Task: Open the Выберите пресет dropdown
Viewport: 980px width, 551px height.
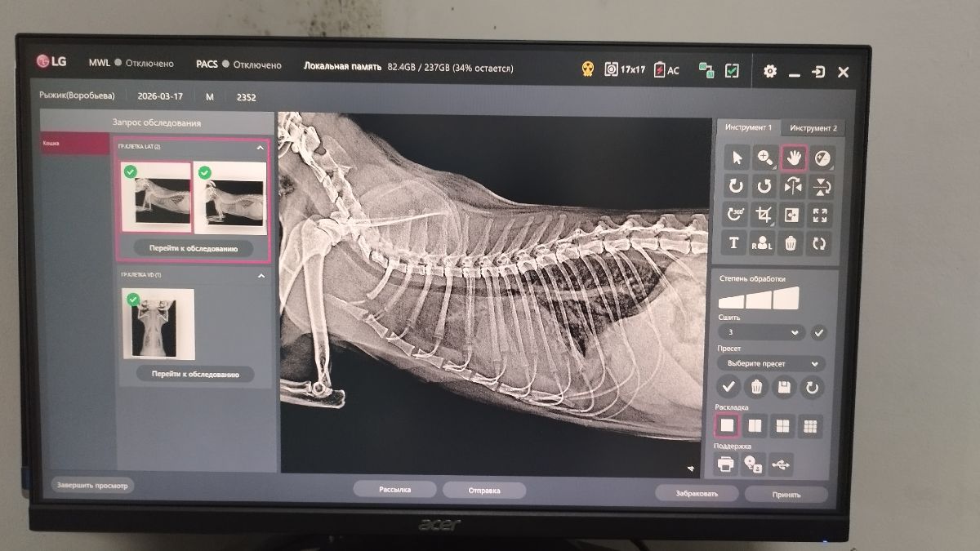Action: pos(771,363)
